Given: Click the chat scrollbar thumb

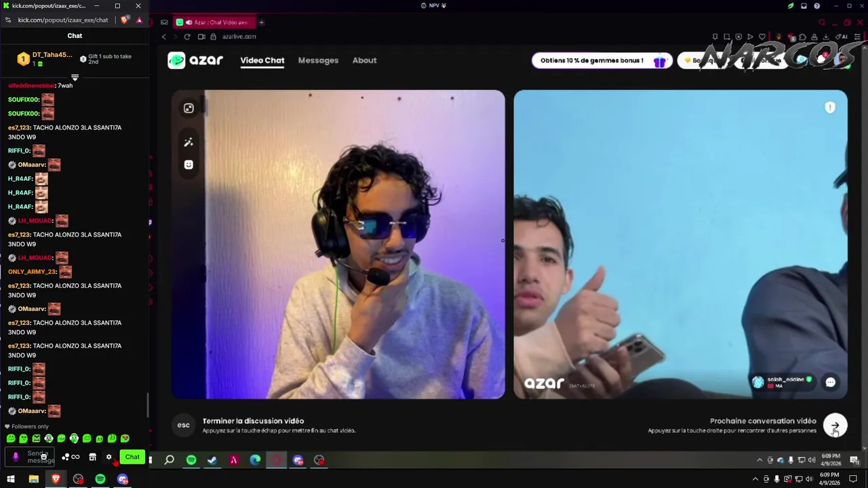Looking at the screenshot, I should click(148, 404).
